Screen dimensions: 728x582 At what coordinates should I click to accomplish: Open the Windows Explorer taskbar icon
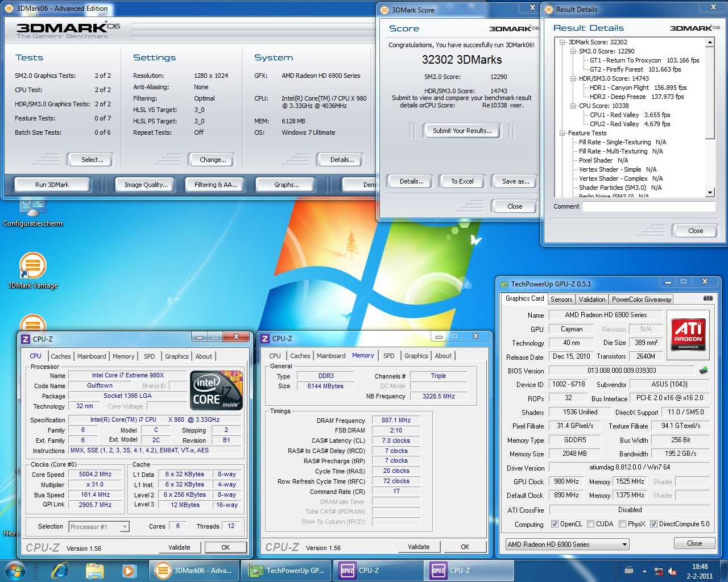[94, 570]
